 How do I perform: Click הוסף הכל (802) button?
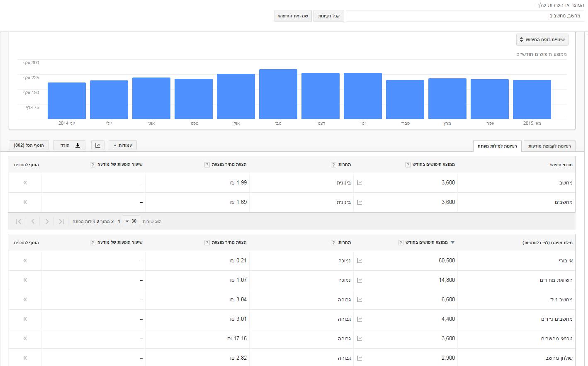tap(29, 145)
